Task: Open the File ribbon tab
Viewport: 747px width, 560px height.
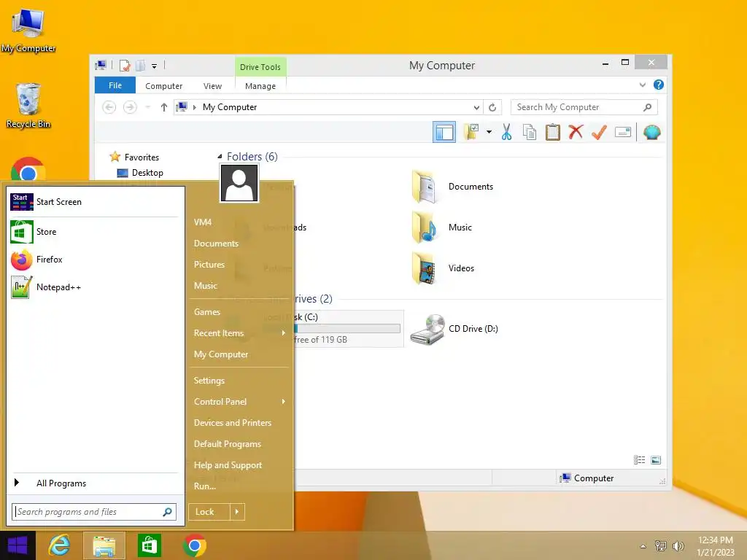Action: pyautogui.click(x=115, y=85)
